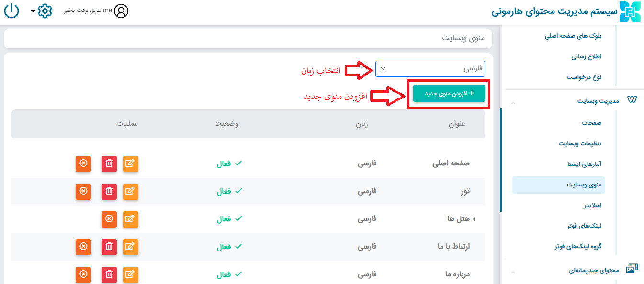Collapse the مدیریت وبسایت sidebar section

click(x=513, y=102)
